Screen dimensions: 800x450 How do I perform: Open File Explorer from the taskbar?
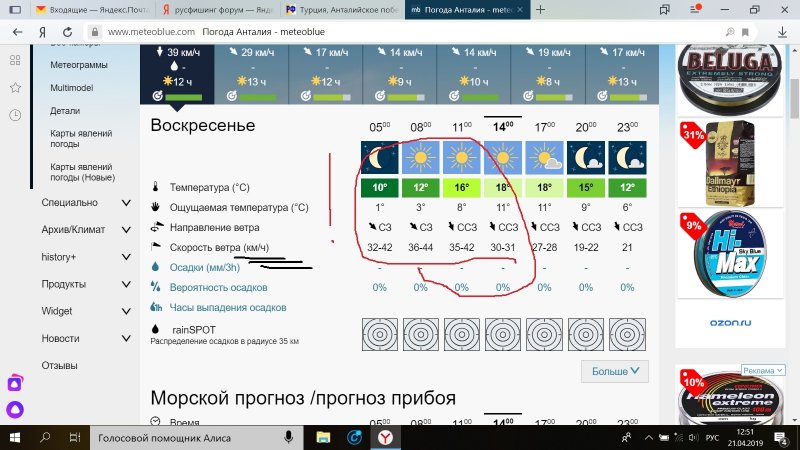(x=322, y=438)
